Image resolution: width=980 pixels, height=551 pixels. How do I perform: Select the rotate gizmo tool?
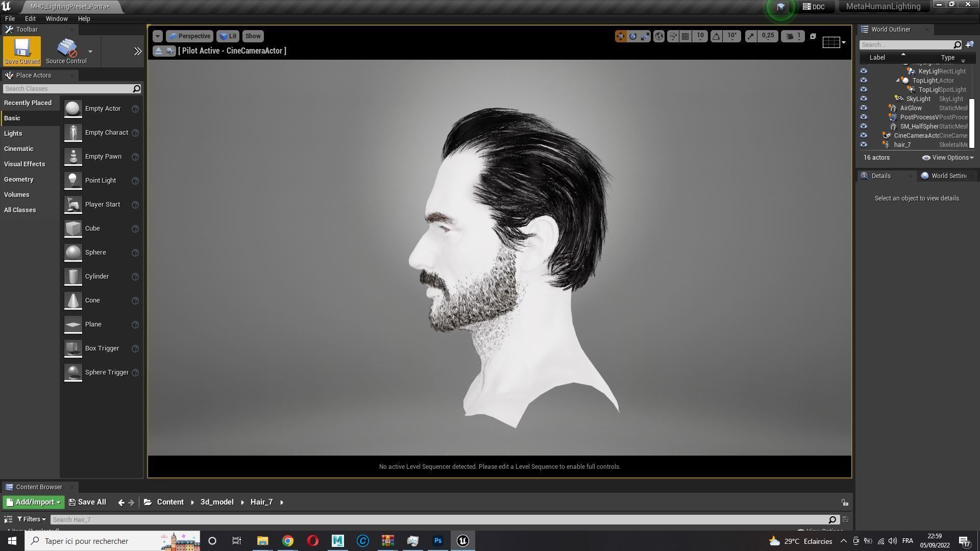tap(633, 36)
